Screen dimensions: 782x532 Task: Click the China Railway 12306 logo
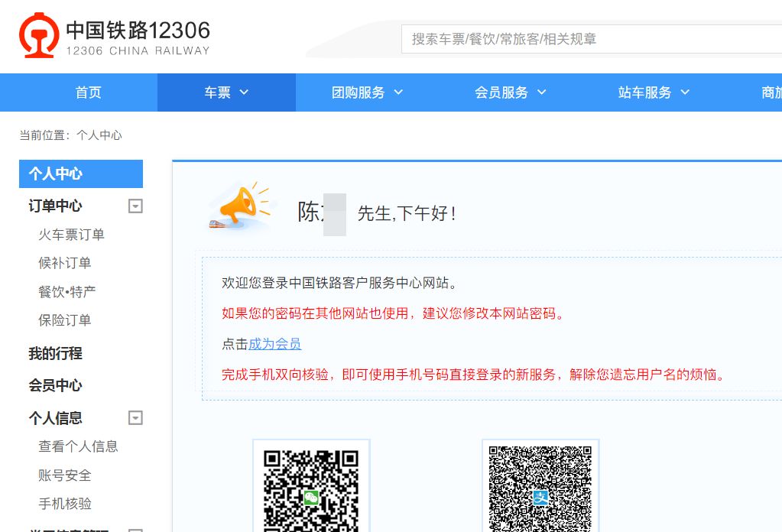[115, 37]
